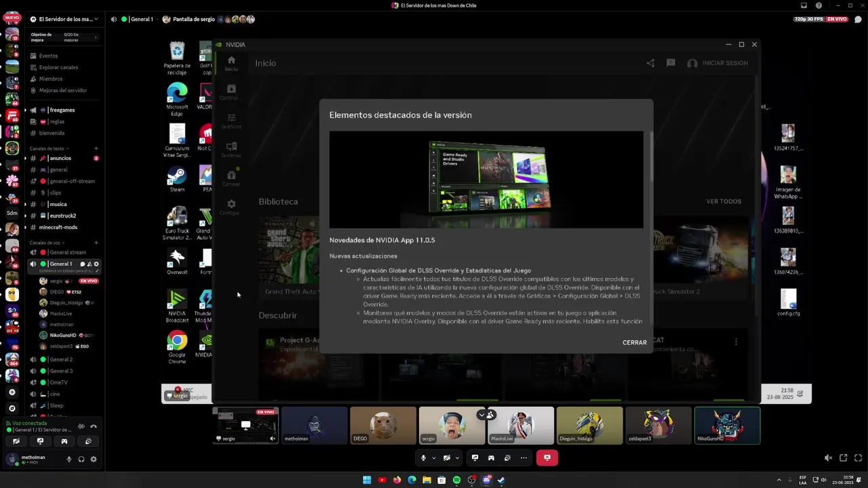The height and width of the screenshot is (488, 868).
Task: Enter fullscreen for the stream
Action: tap(857, 458)
